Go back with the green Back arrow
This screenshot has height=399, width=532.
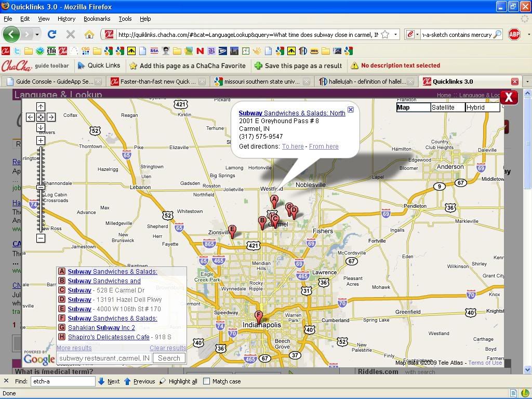[x=11, y=34]
